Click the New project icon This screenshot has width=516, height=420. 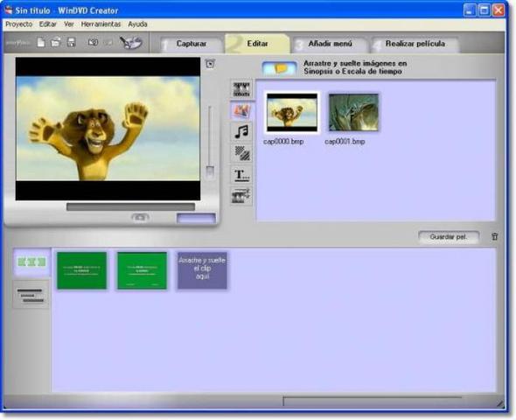click(41, 43)
